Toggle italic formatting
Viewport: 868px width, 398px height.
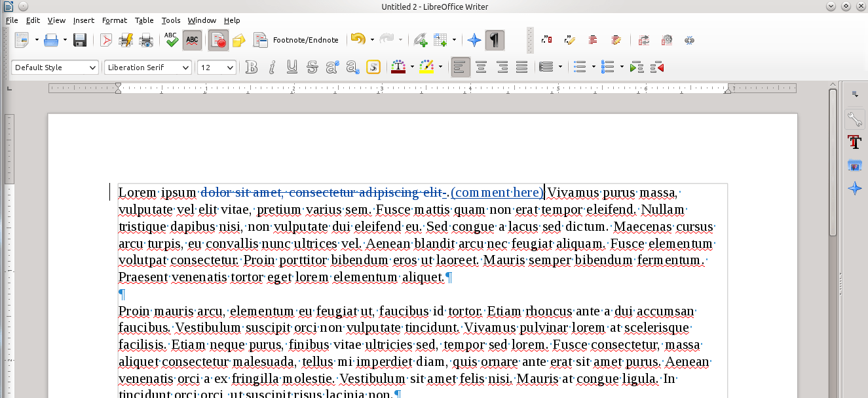(x=272, y=67)
